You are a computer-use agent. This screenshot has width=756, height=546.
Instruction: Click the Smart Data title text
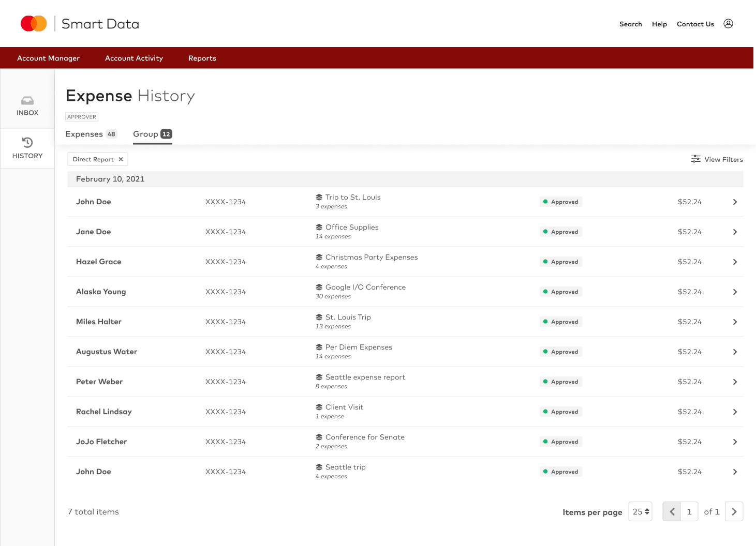pyautogui.click(x=100, y=24)
